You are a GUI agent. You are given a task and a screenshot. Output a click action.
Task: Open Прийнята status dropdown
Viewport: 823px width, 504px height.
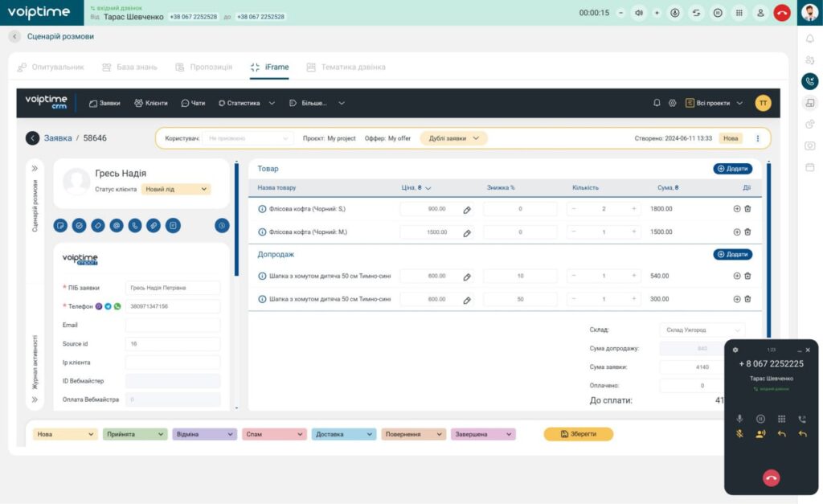(134, 434)
